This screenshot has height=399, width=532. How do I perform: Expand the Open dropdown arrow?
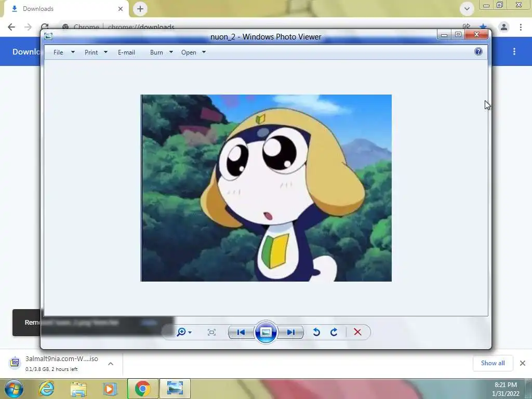point(204,52)
